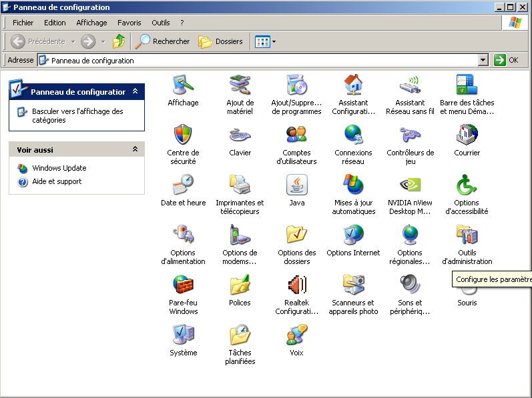Open Options d'alimentation power icon

183,235
